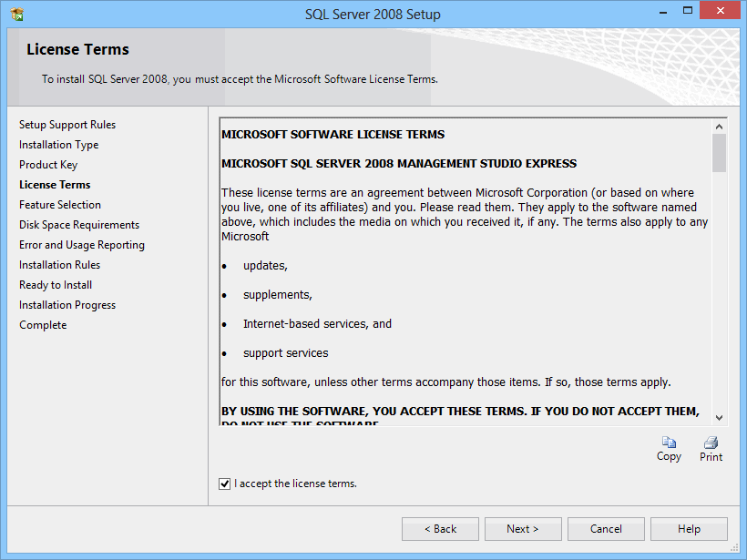Go to the next setup step
Image resolution: width=747 pixels, height=560 pixels.
[x=523, y=529]
